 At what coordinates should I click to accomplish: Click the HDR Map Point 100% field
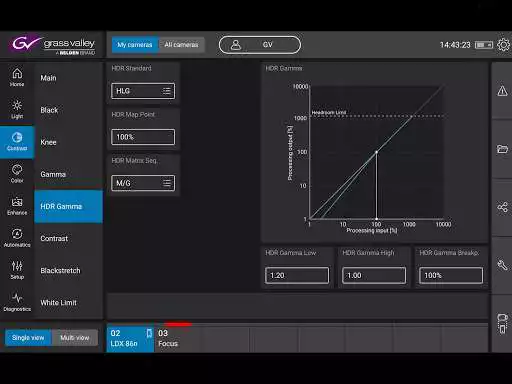coord(143,137)
